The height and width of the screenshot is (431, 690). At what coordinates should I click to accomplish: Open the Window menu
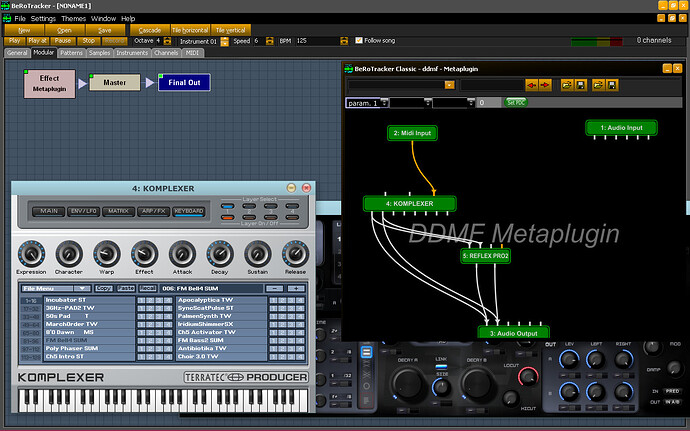103,18
